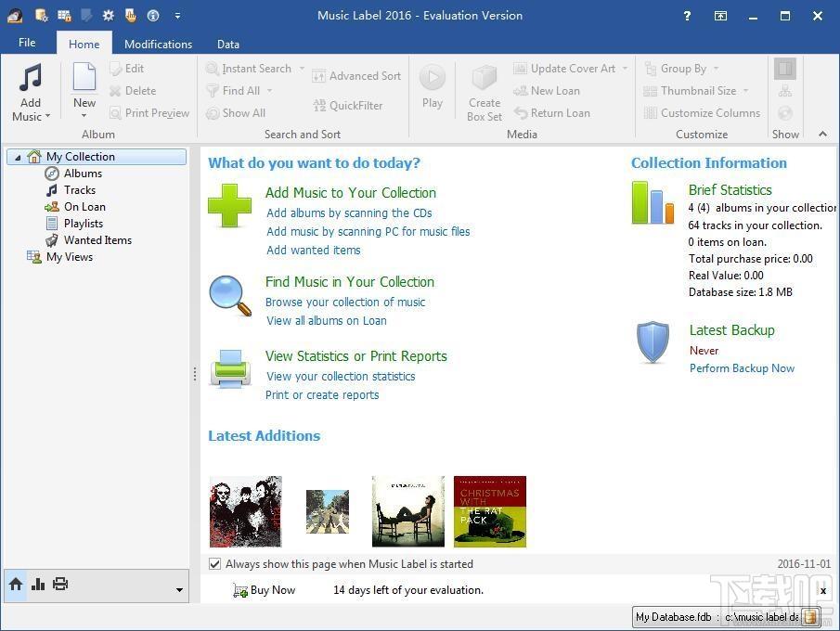Image resolution: width=840 pixels, height=631 pixels.
Task: Open the statistics bar chart icon in bottom panel
Action: (38, 584)
